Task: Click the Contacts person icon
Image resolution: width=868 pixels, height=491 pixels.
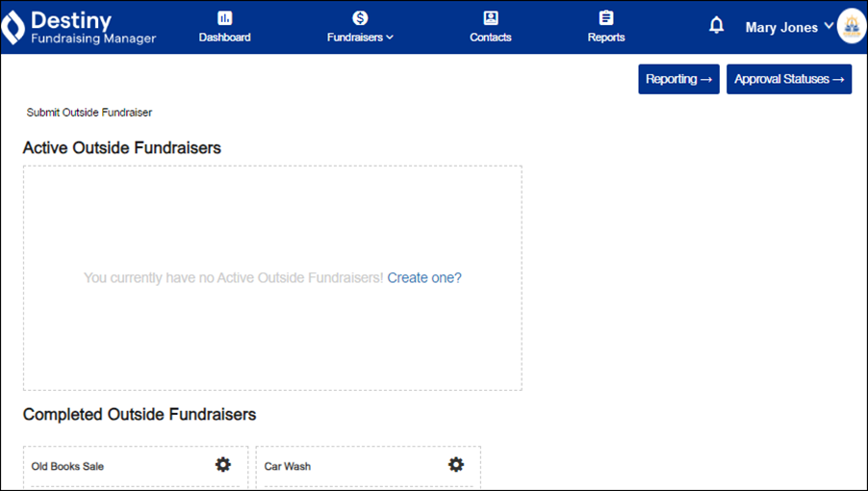Action: pyautogui.click(x=491, y=18)
